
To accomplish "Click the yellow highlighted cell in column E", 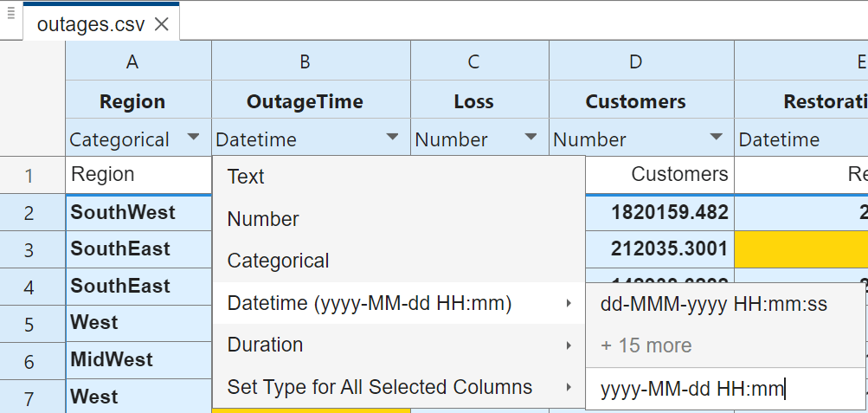I will (x=801, y=249).
